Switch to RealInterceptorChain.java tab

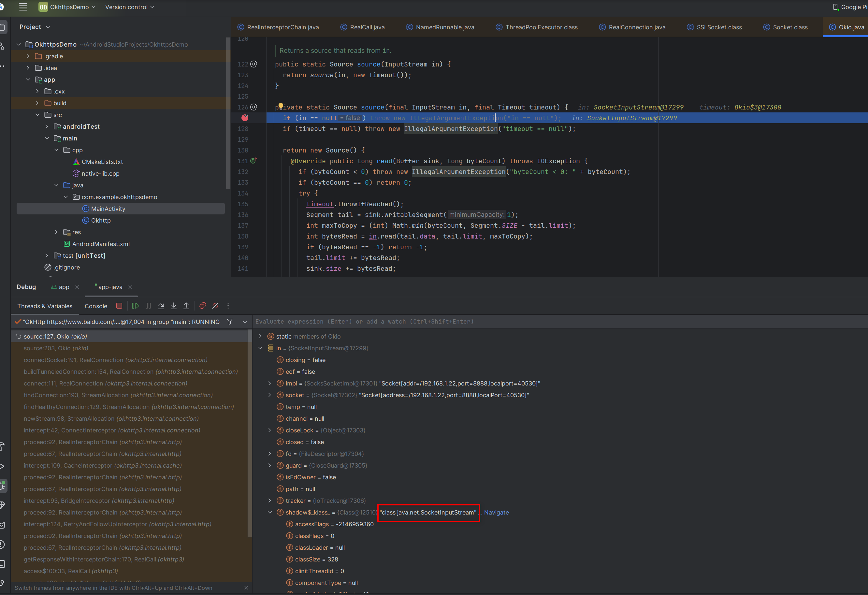click(x=278, y=27)
